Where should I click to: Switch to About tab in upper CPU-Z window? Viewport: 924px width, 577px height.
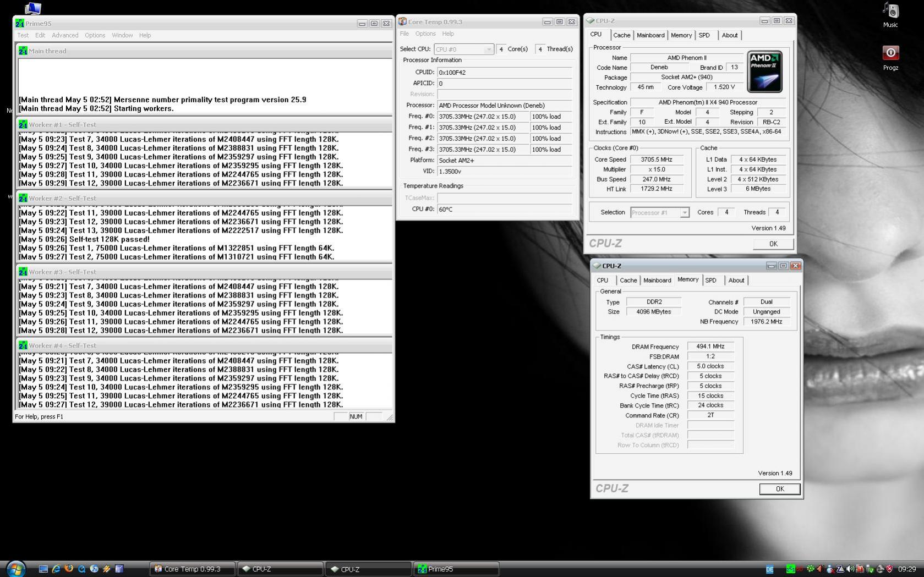pos(730,35)
